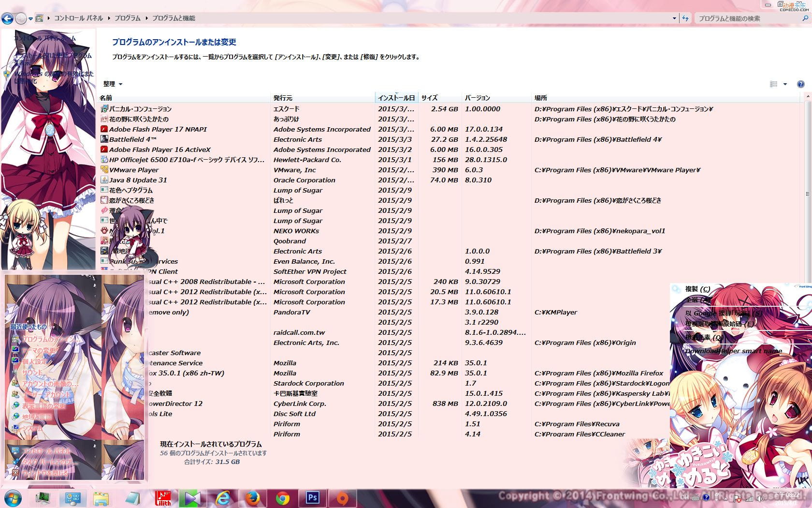This screenshot has width=812, height=508.
Task: Select the SoftEther VPN Project publisher cell
Action: pos(310,271)
